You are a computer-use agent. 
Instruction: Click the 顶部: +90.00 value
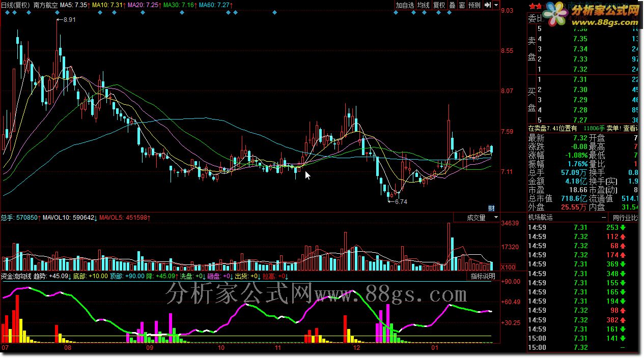[127, 277]
